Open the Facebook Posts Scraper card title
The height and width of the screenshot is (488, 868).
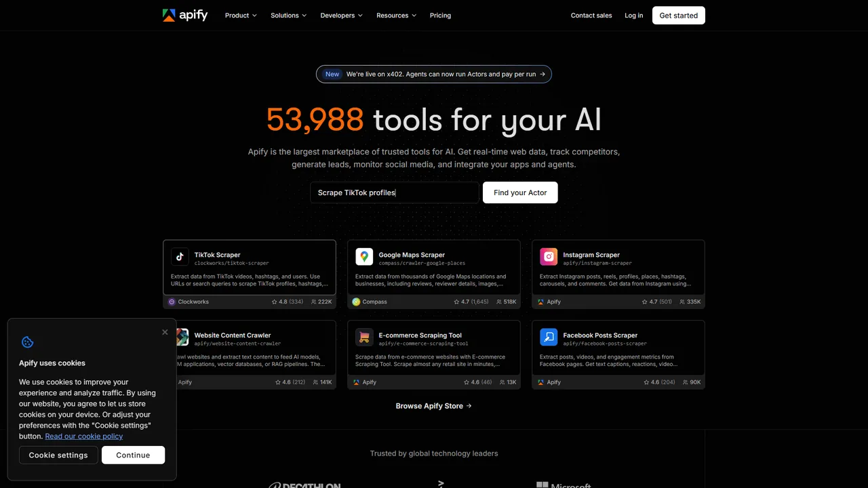(600, 335)
